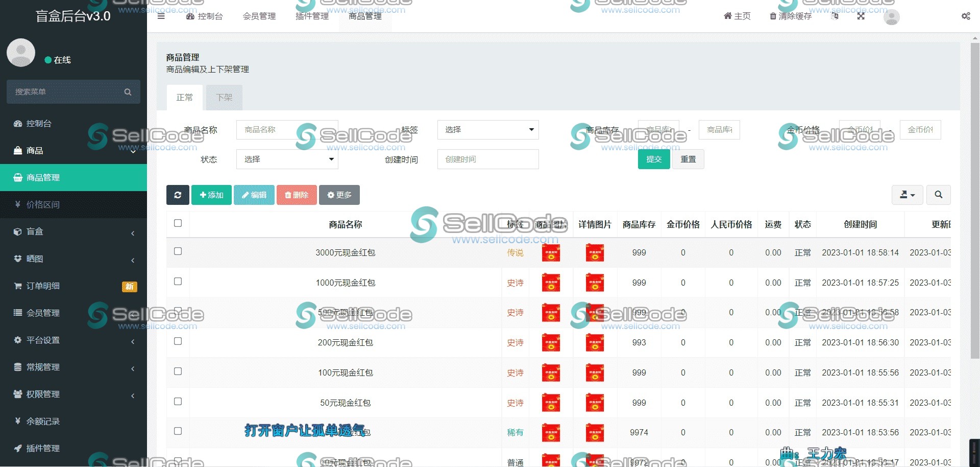This screenshot has height=467, width=980.
Task: Click the fullscreen icon in the top bar
Action: tap(861, 16)
